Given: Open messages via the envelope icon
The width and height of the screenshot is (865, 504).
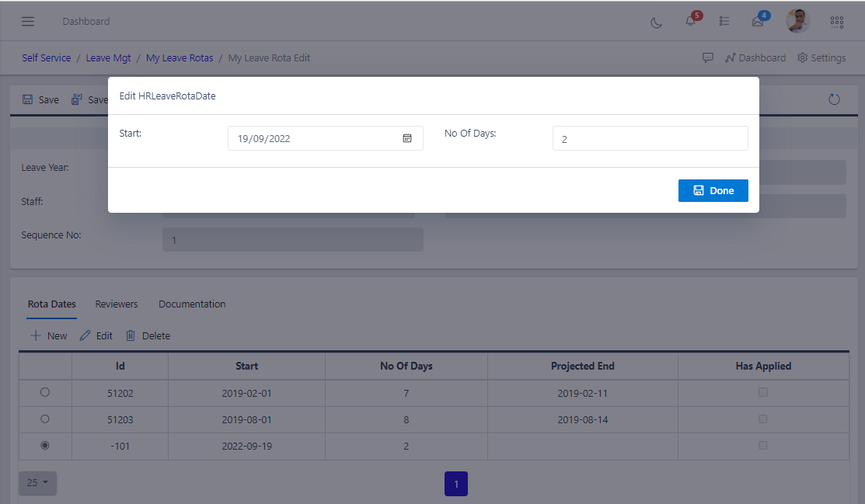Looking at the screenshot, I should pyautogui.click(x=758, y=21).
